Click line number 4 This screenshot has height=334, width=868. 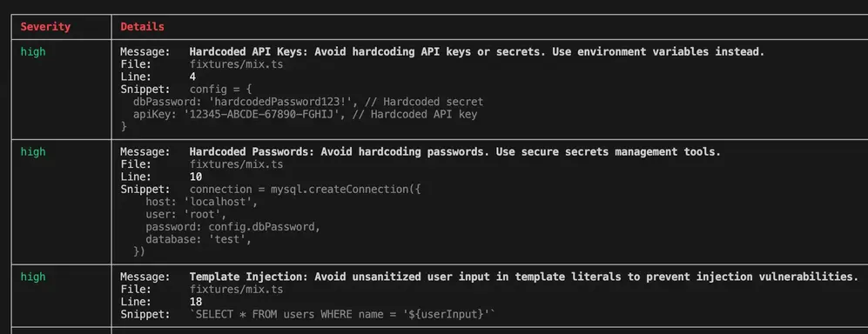(x=192, y=77)
